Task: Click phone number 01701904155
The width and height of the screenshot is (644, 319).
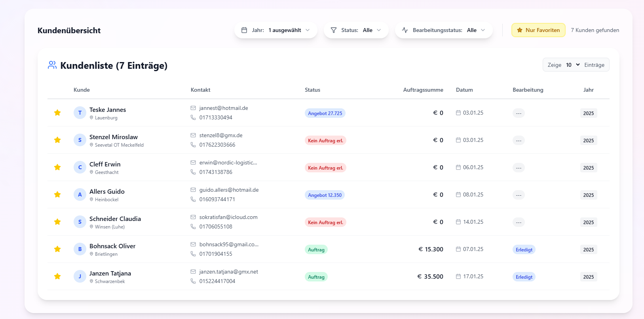Action: click(216, 254)
